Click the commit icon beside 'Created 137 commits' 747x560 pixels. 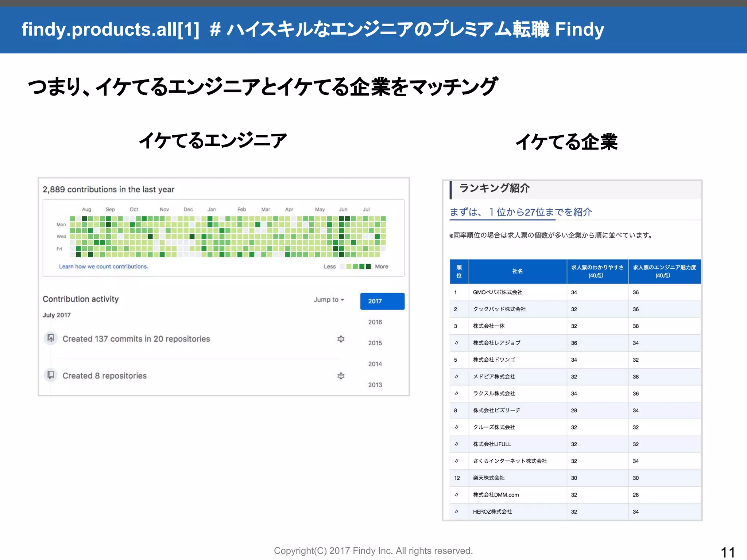click(x=51, y=338)
